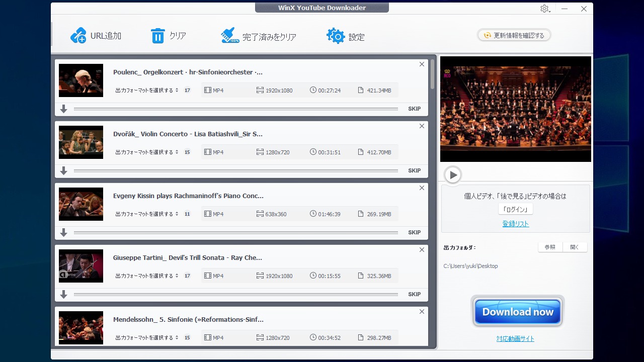Click the download arrow for Poulenc video
This screenshot has width=644, height=362.
pos(63,109)
